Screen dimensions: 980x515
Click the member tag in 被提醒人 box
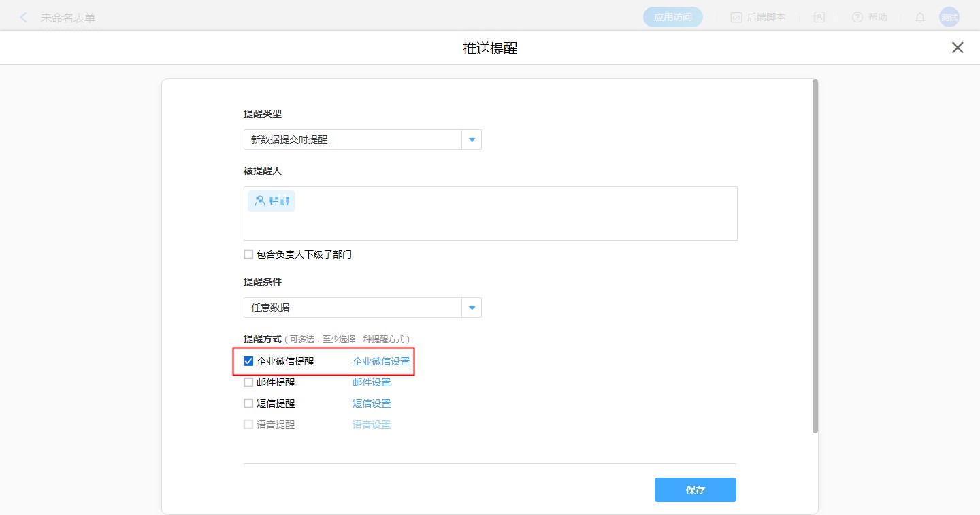pyautogui.click(x=272, y=201)
